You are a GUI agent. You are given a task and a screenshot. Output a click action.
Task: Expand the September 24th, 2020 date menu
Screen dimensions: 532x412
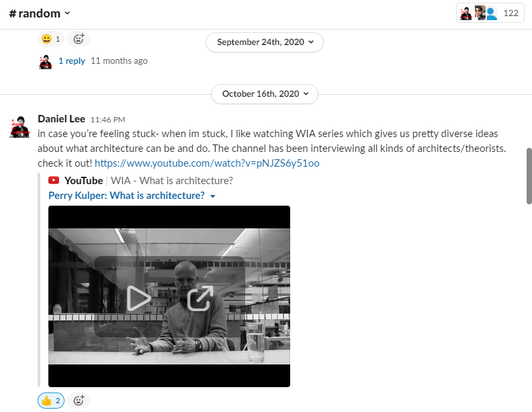(x=265, y=42)
